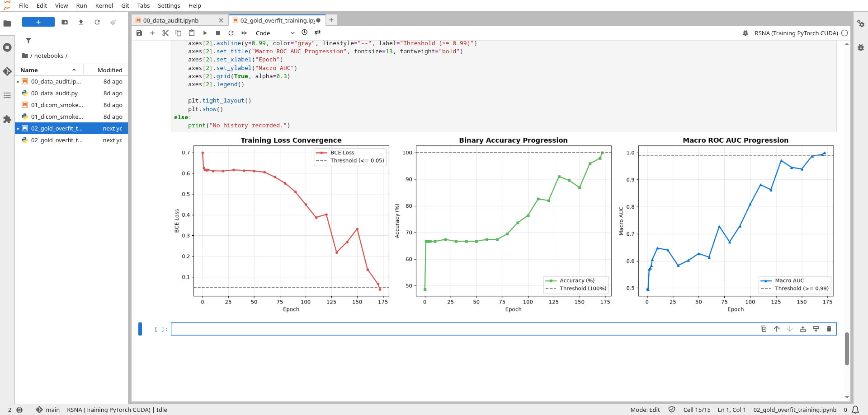Cut the selected cell
868x415 pixels.
coord(165,33)
